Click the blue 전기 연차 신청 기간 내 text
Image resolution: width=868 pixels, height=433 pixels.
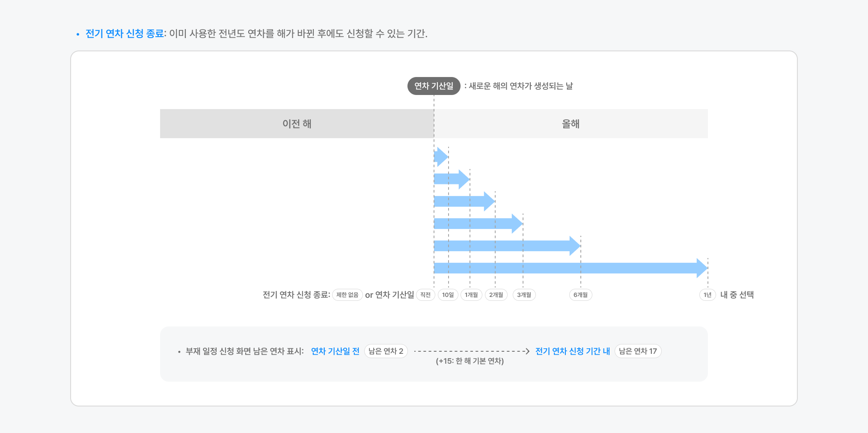pyautogui.click(x=572, y=351)
